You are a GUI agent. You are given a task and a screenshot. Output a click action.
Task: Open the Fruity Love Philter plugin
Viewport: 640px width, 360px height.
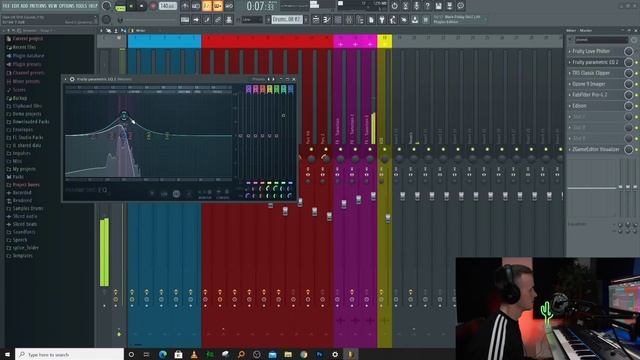click(591, 51)
